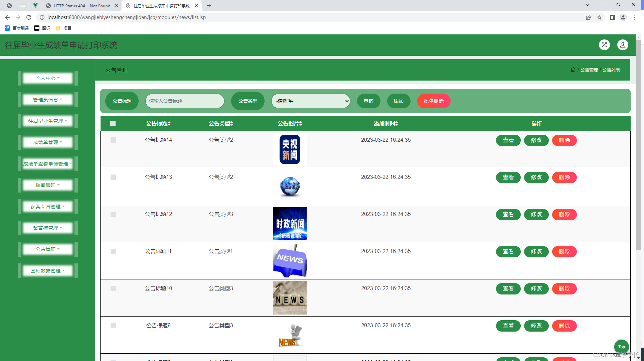Click 修改 button for 公告标题13

[536, 177]
